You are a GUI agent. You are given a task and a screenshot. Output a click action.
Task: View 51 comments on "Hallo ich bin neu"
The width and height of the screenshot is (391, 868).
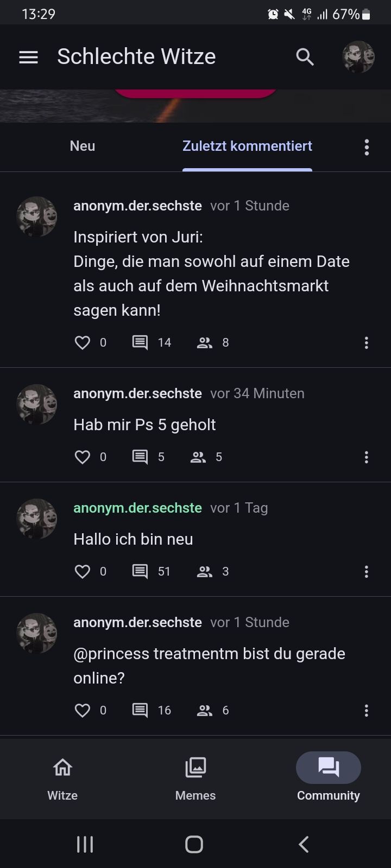(x=140, y=571)
